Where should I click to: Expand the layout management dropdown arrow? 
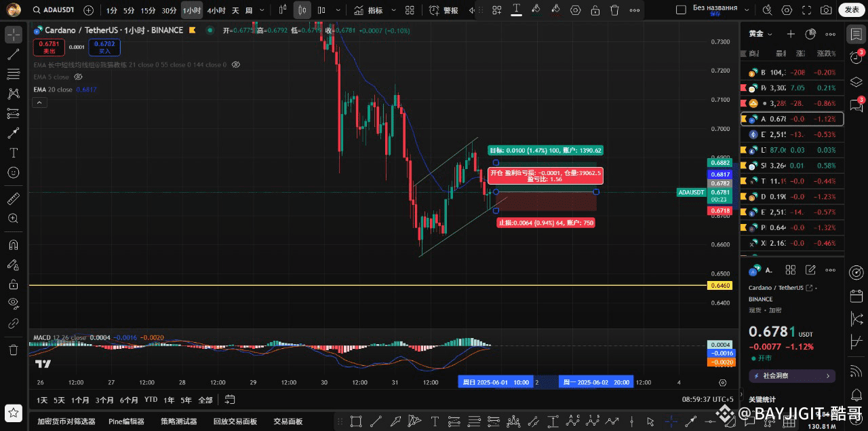tap(746, 10)
